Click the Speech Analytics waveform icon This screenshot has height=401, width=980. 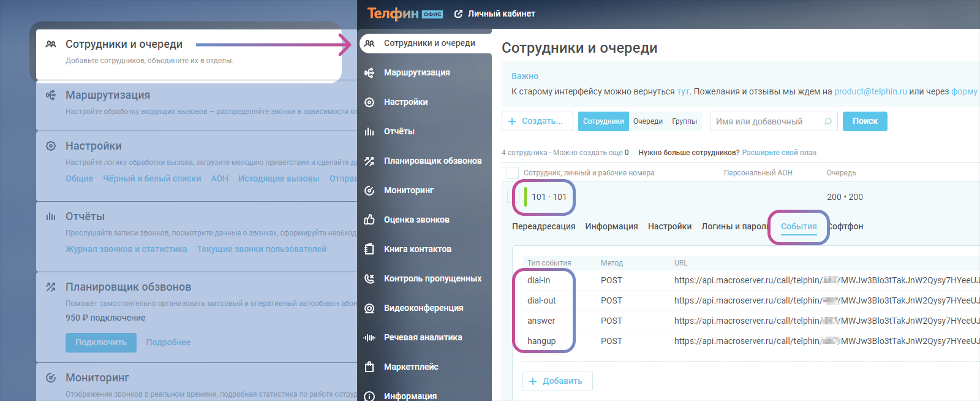[369, 338]
